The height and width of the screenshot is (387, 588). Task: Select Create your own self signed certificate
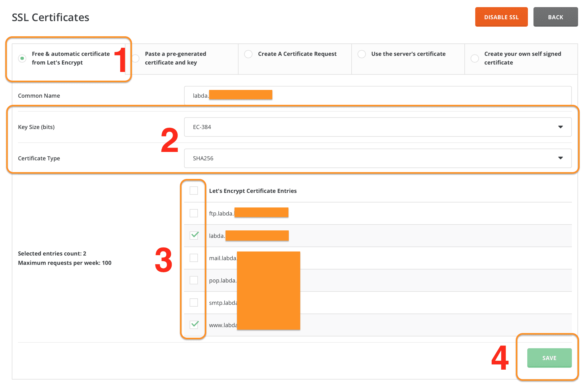pos(475,58)
